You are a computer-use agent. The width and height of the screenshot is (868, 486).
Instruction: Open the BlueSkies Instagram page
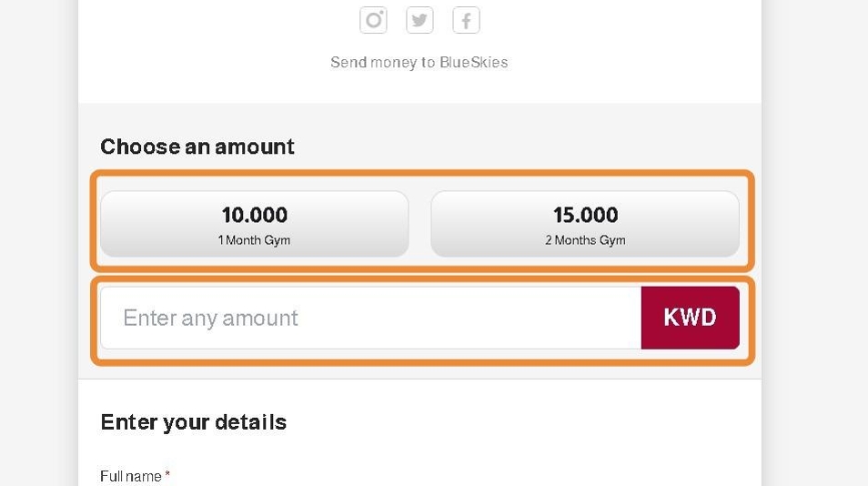[373, 20]
